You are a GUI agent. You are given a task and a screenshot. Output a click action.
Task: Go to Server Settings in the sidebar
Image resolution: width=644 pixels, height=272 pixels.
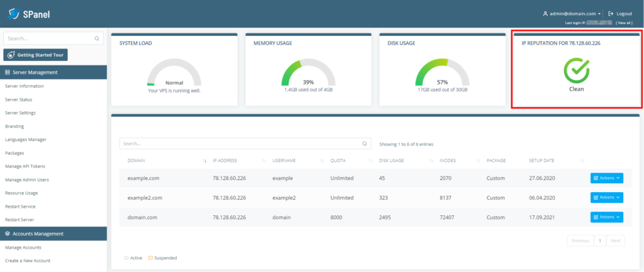pyautogui.click(x=20, y=113)
